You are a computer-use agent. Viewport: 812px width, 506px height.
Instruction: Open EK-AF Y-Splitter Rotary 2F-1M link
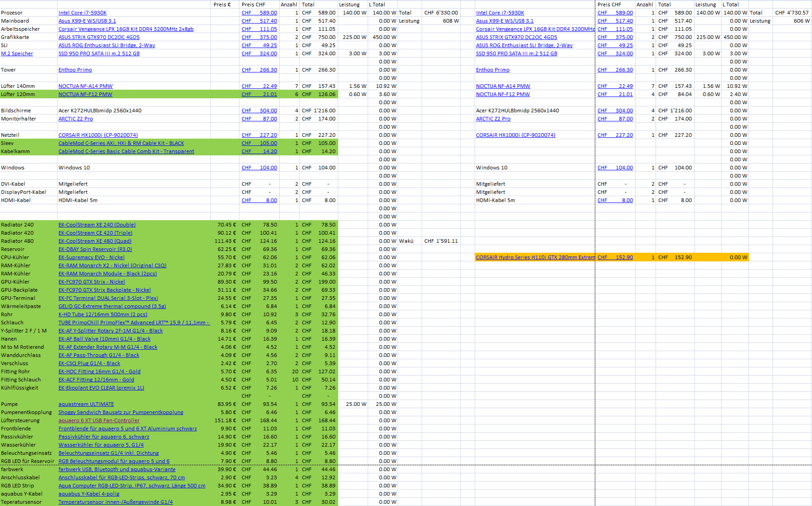click(x=111, y=331)
